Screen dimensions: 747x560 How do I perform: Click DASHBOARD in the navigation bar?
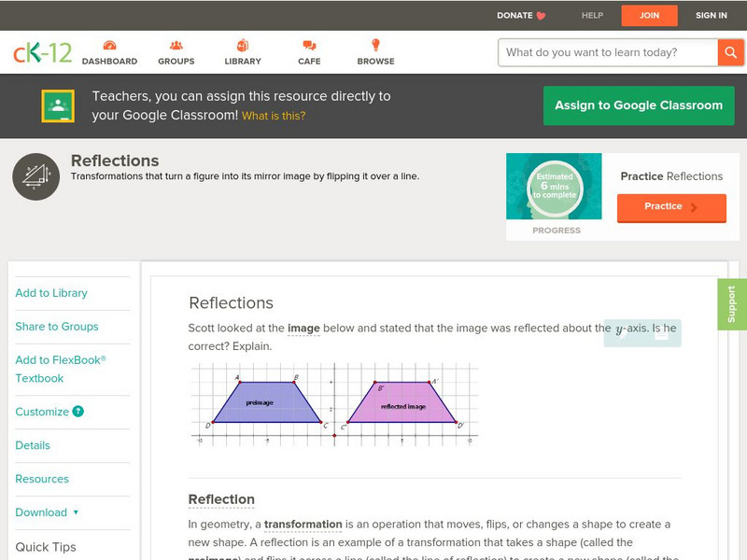[x=109, y=62]
